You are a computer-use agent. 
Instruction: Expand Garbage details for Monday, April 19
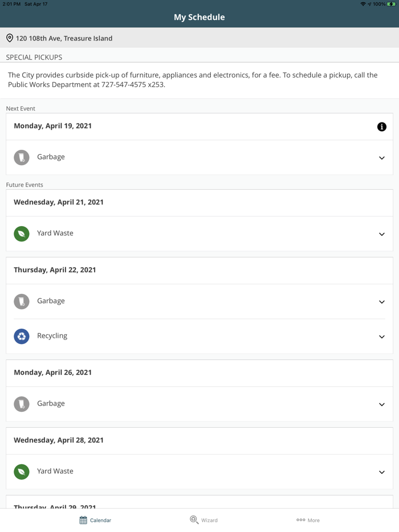382,158
